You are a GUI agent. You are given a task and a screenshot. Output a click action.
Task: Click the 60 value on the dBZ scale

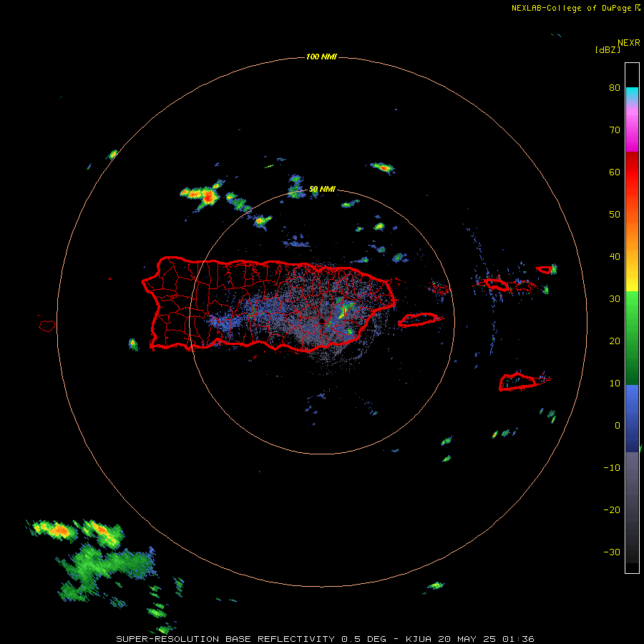point(615,172)
